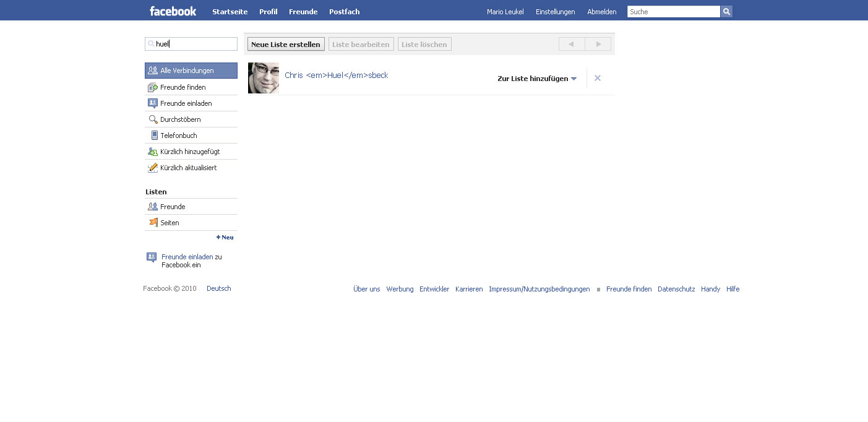Click + Neu to add list

(x=225, y=238)
